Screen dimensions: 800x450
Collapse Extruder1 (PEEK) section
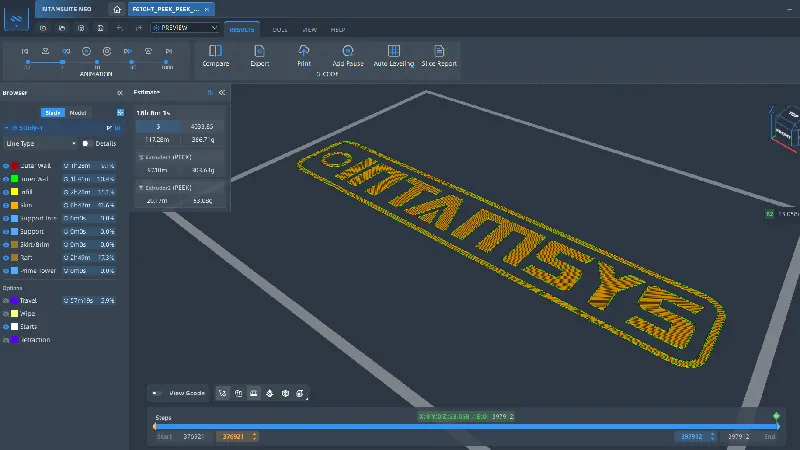tap(141, 157)
